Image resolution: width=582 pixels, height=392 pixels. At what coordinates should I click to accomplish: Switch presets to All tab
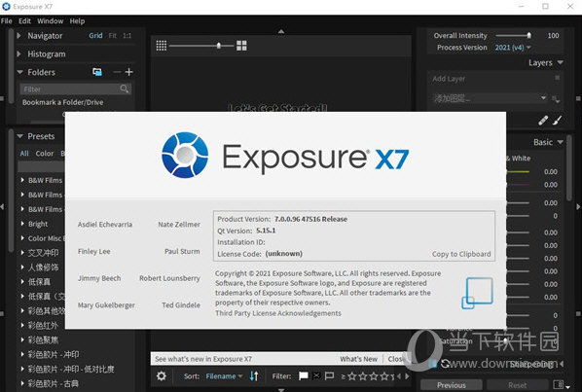(x=24, y=153)
